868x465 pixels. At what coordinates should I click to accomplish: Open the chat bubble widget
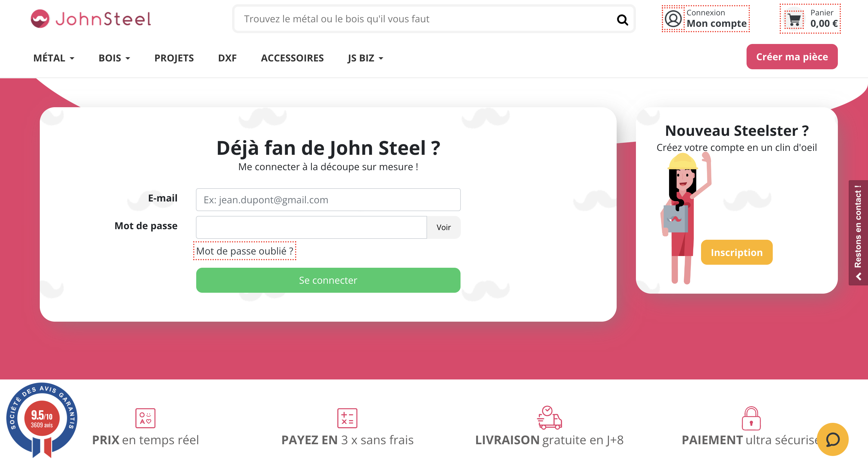pos(832,439)
